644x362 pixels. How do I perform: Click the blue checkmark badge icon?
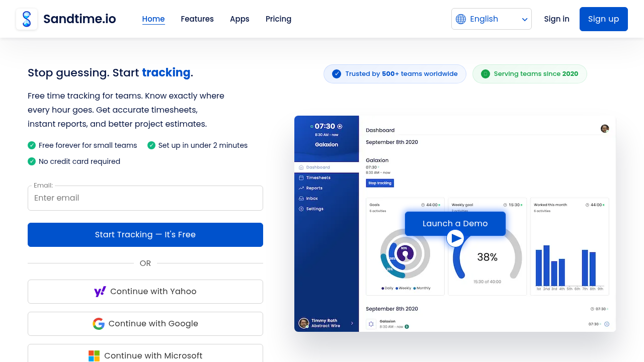point(337,74)
